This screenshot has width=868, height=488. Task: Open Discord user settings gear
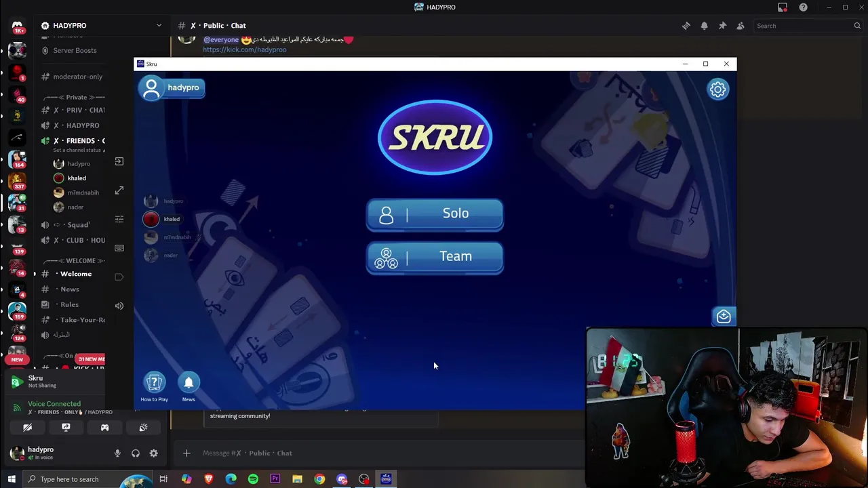coord(153,453)
